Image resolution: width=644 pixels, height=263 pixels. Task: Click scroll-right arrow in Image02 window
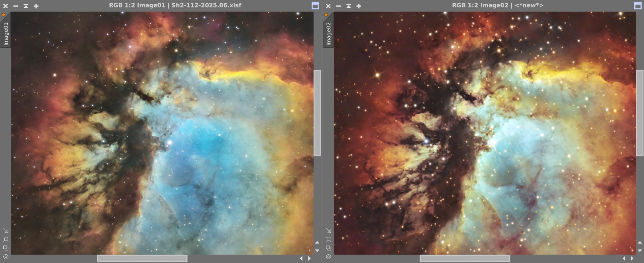pos(632,258)
